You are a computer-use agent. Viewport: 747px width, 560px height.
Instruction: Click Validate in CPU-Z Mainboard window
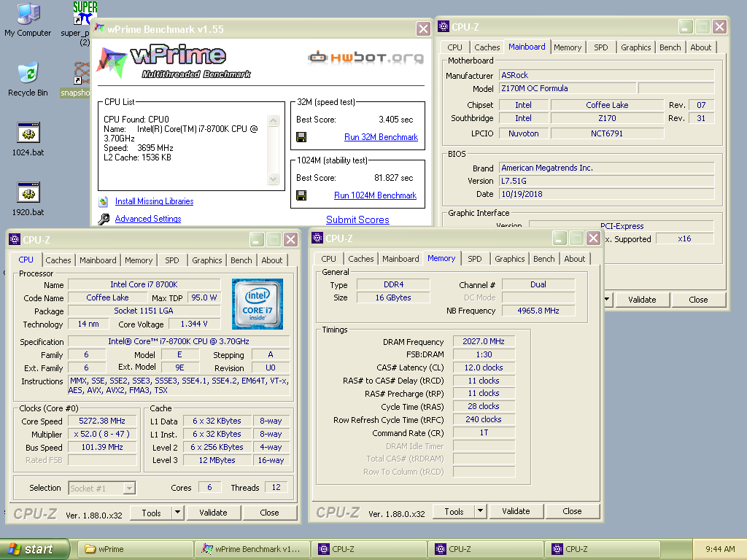pos(642,300)
